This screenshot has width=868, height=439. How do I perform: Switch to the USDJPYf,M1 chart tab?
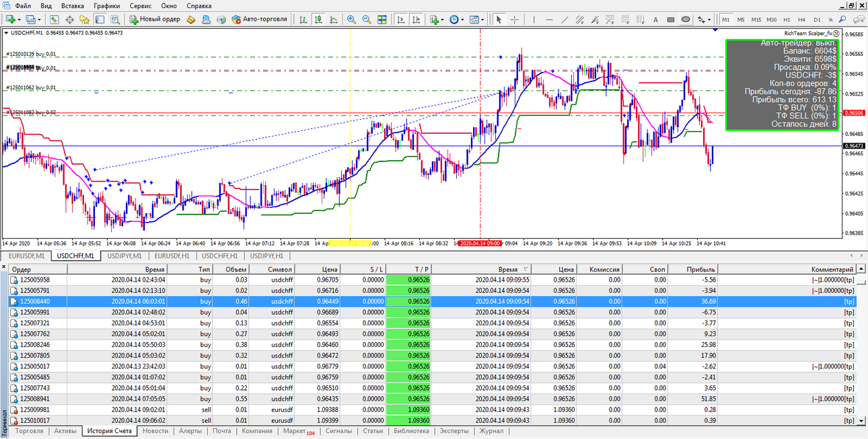coord(124,255)
